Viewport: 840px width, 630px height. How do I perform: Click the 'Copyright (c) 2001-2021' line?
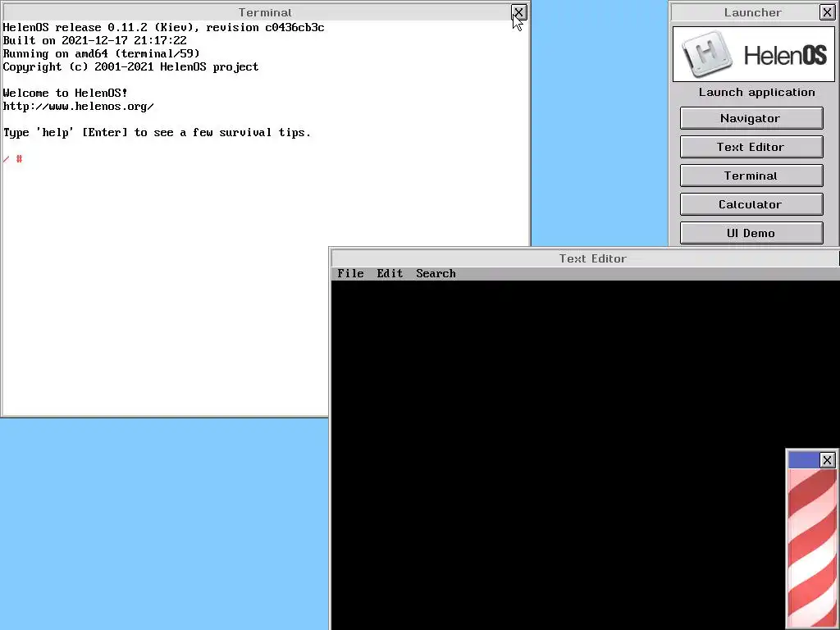pyautogui.click(x=130, y=66)
